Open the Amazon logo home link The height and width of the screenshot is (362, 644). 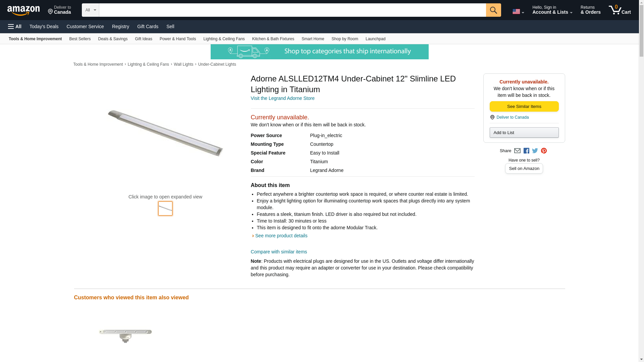23,10
